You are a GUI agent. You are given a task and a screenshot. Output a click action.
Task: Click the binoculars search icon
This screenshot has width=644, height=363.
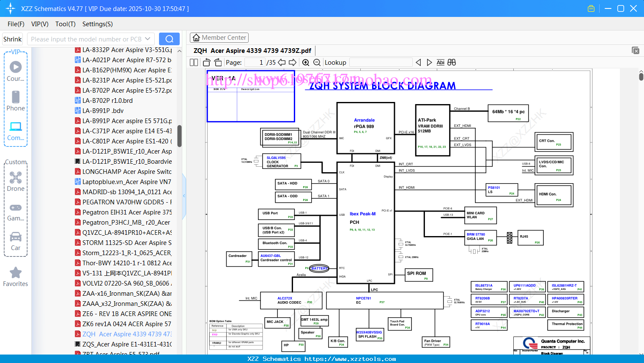coord(452,62)
